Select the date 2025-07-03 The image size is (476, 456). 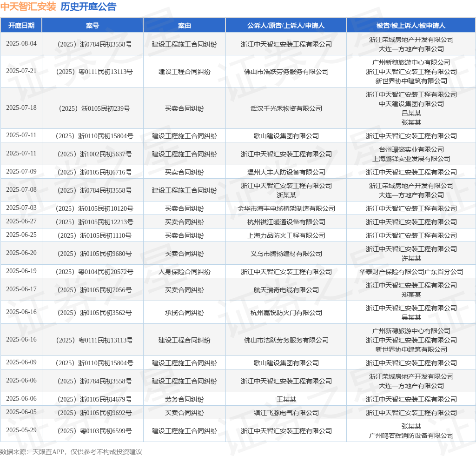coord(21,208)
